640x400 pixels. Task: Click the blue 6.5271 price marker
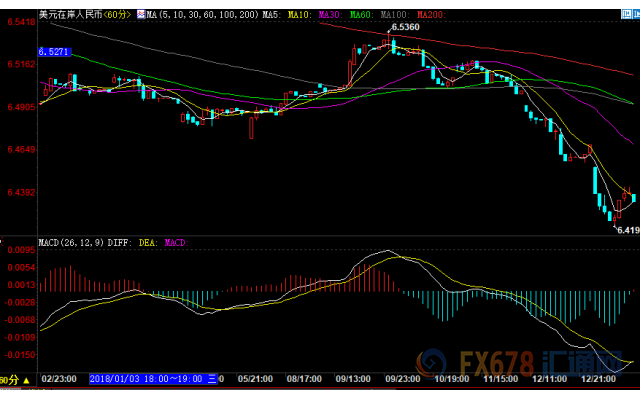(54, 52)
